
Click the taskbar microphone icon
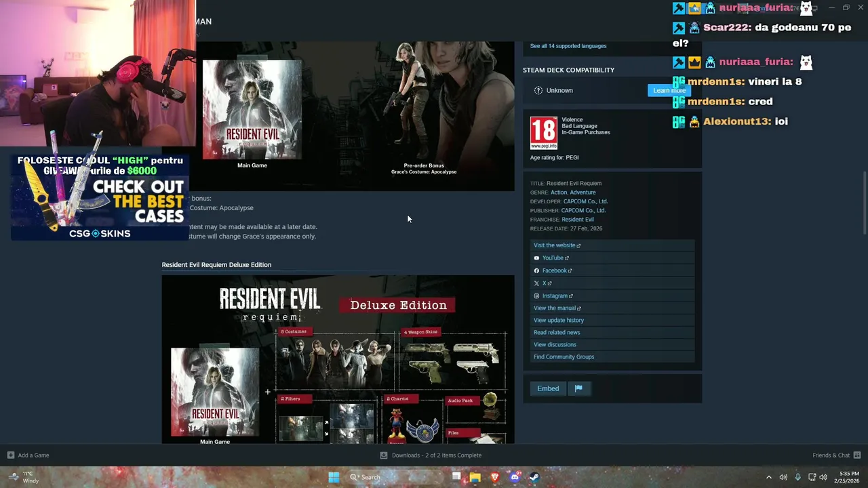pos(798,477)
